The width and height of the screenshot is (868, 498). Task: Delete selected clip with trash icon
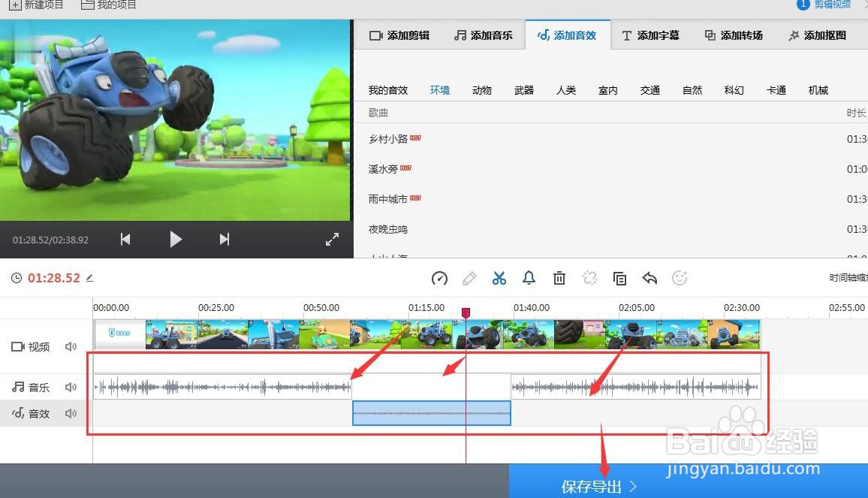559,278
